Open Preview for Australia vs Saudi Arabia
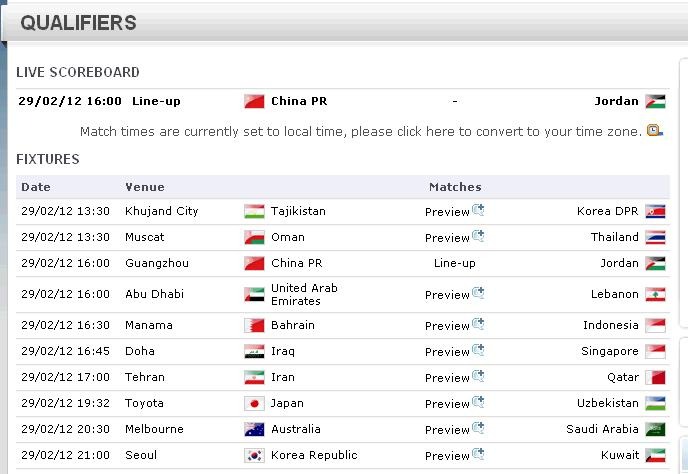 click(x=454, y=429)
